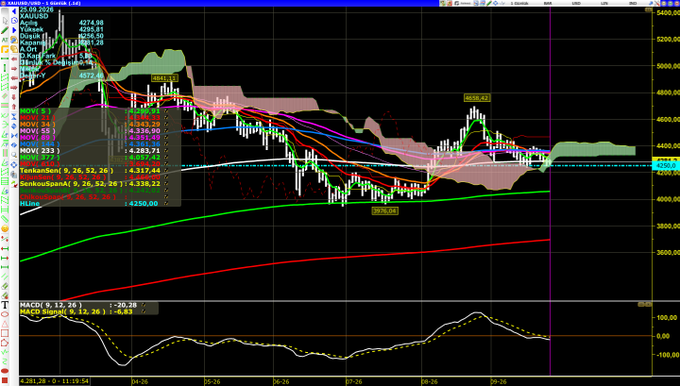Select the green percent measurement tool
Viewport: 680px width, 386px height.
tap(5, 239)
